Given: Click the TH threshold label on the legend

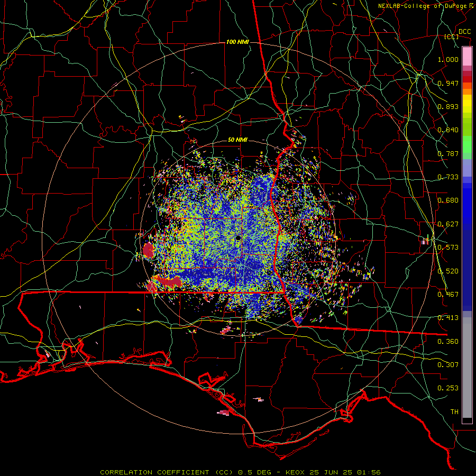Looking at the screenshot, I should tap(454, 412).
